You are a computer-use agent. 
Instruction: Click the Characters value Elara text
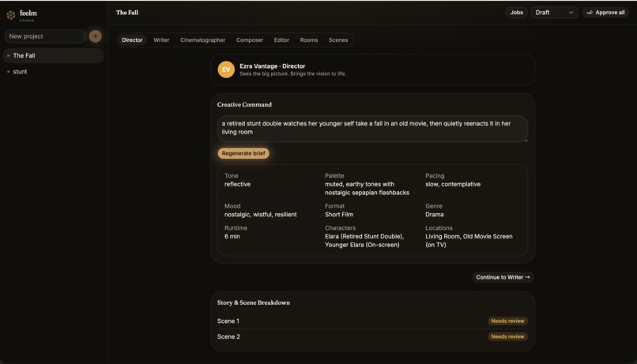364,241
